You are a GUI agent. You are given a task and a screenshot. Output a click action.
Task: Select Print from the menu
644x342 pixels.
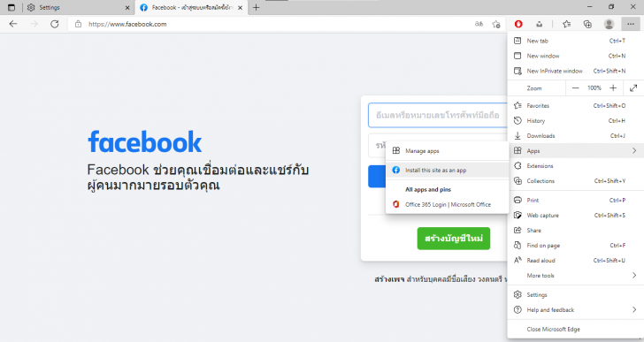click(575, 200)
